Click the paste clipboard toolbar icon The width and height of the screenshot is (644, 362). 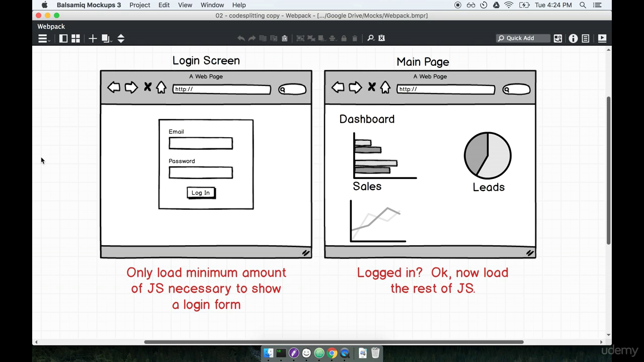pos(285,38)
